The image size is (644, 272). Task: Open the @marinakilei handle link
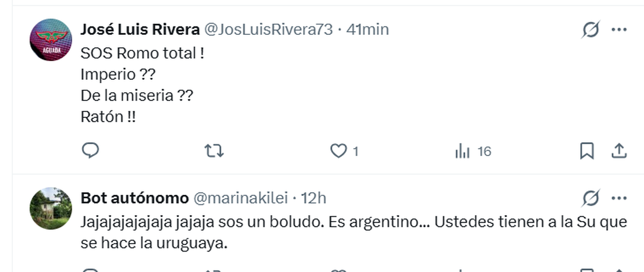click(x=241, y=199)
